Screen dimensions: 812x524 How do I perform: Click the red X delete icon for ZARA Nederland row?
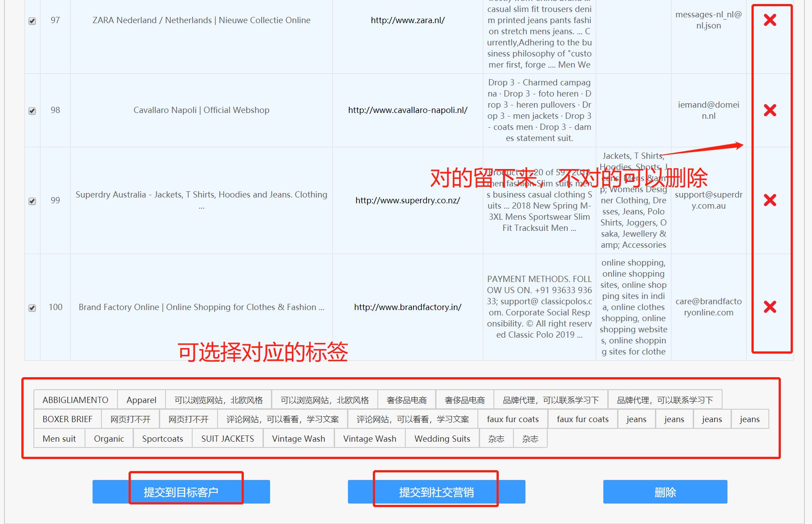click(x=770, y=20)
